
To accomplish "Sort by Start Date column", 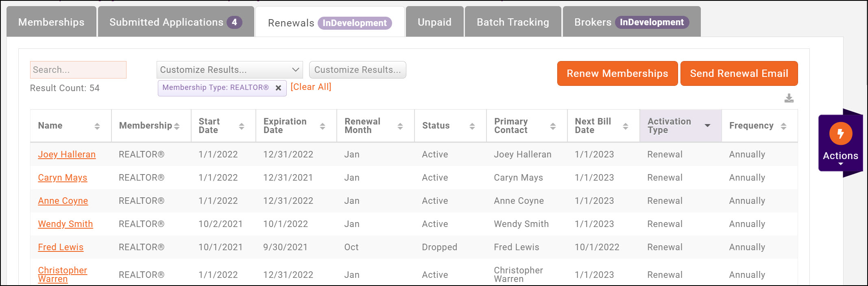I will tap(241, 126).
